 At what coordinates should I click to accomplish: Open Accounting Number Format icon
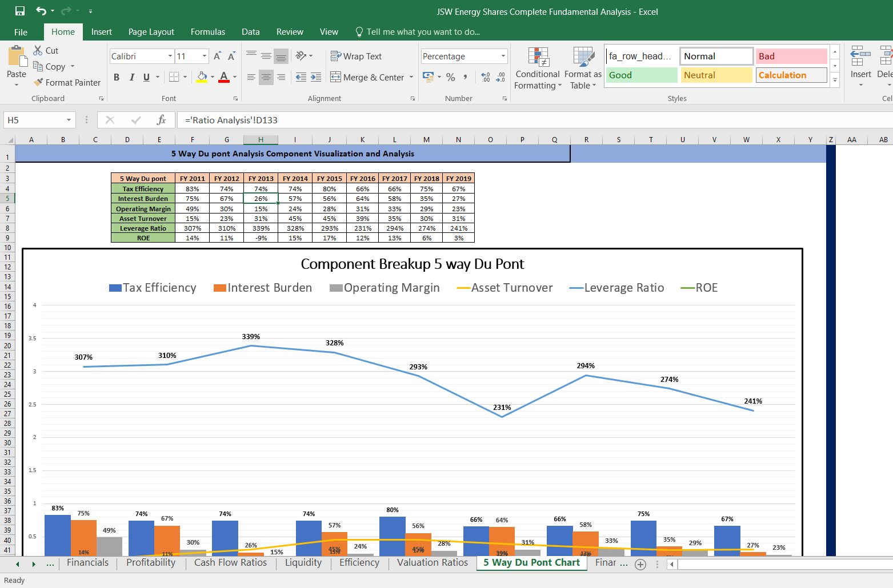428,76
